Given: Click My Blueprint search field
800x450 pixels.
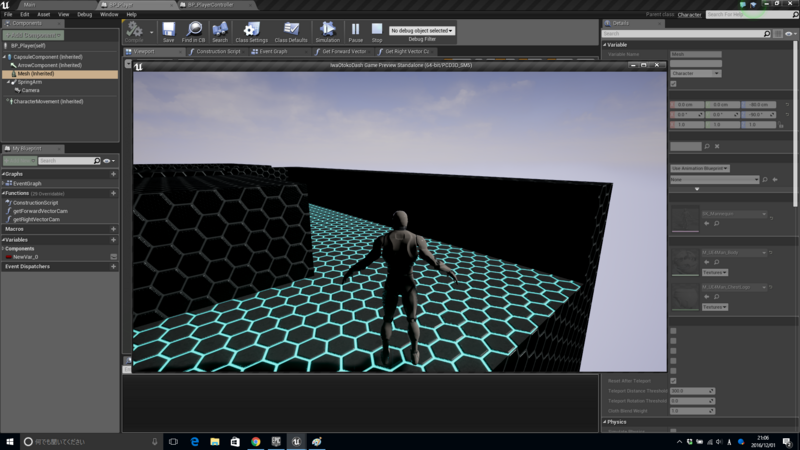Looking at the screenshot, I should click(x=66, y=161).
